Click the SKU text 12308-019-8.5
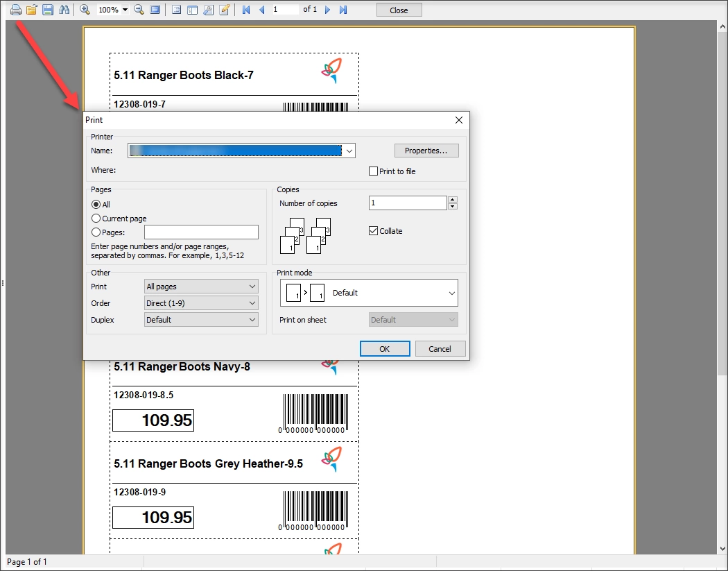 [x=144, y=395]
